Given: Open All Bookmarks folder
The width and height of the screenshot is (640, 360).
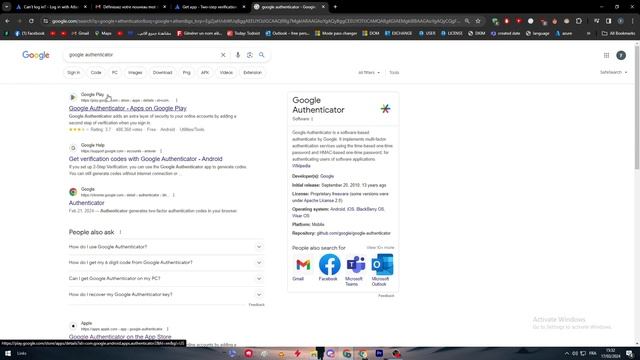Looking at the screenshot, I should tap(618, 33).
